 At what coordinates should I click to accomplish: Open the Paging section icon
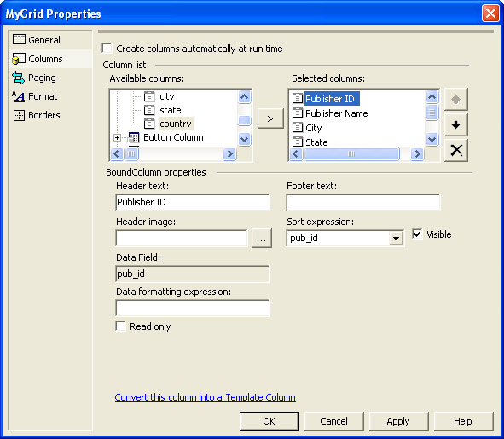point(18,78)
